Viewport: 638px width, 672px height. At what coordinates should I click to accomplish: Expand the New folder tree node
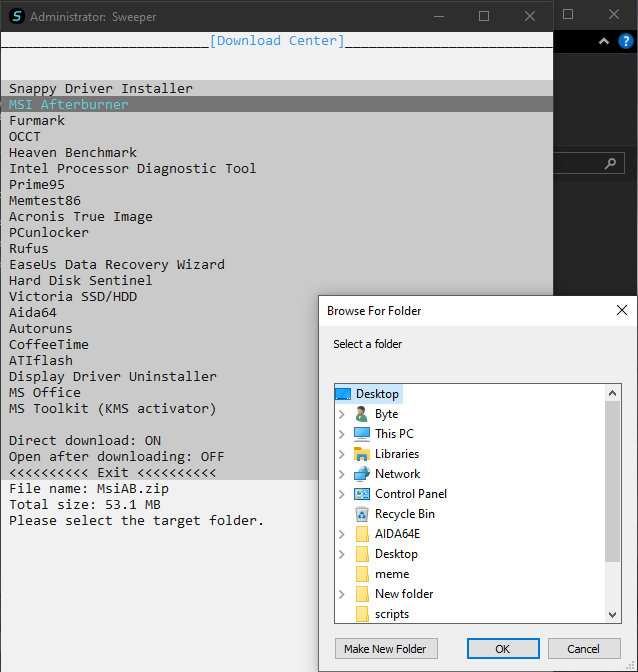[x=341, y=594]
